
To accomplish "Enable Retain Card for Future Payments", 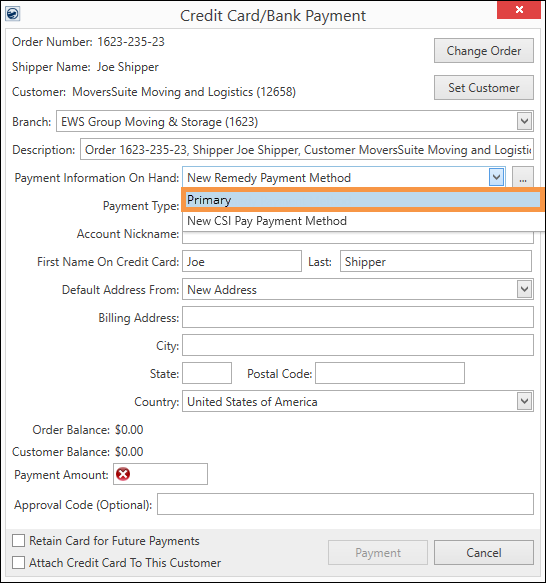I will [19, 541].
